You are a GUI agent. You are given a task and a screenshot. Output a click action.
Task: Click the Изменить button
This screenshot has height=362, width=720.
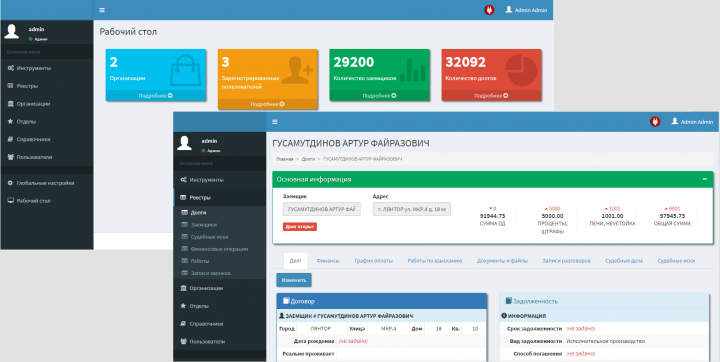pos(294,280)
